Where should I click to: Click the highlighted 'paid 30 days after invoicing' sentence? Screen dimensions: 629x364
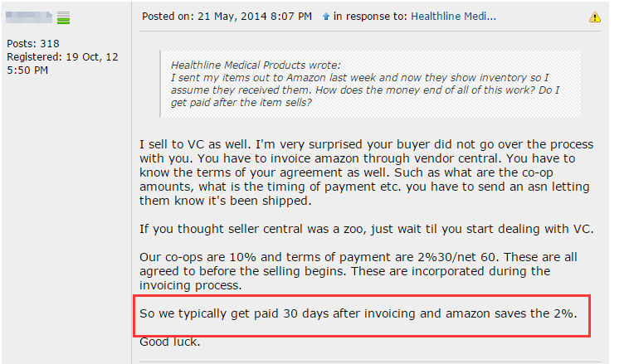358,313
